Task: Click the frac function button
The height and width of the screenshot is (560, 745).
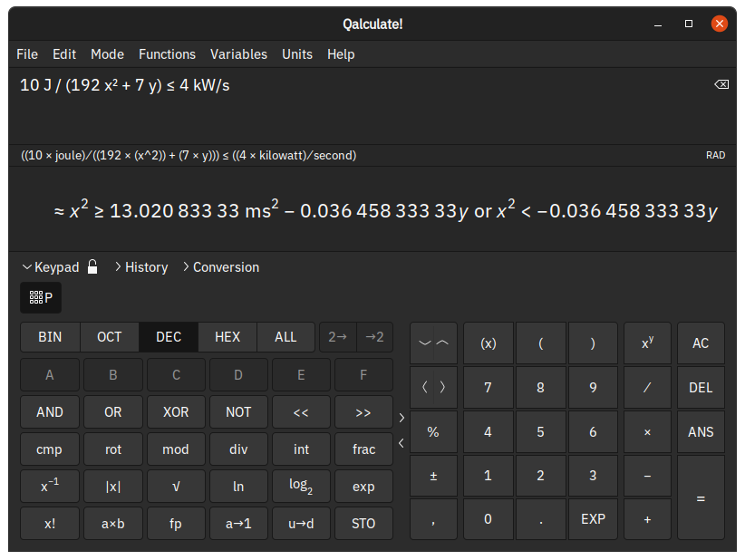Action: pyautogui.click(x=363, y=449)
